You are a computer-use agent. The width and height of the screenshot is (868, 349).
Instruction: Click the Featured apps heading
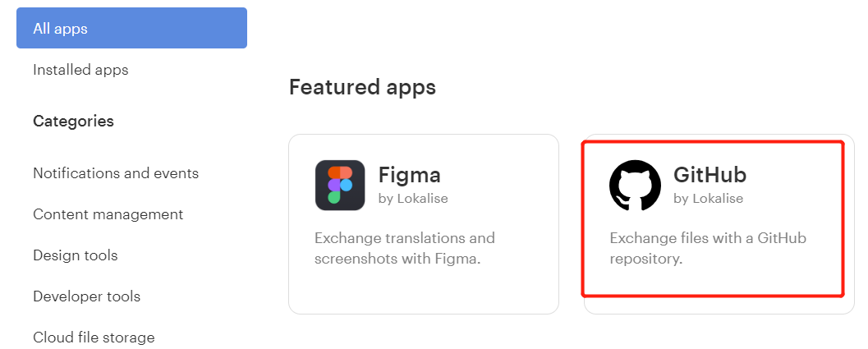[x=362, y=87]
